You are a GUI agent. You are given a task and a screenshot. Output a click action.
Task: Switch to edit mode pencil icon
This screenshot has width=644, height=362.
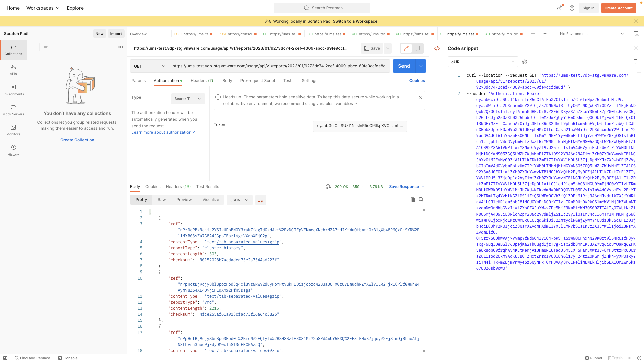406,48
